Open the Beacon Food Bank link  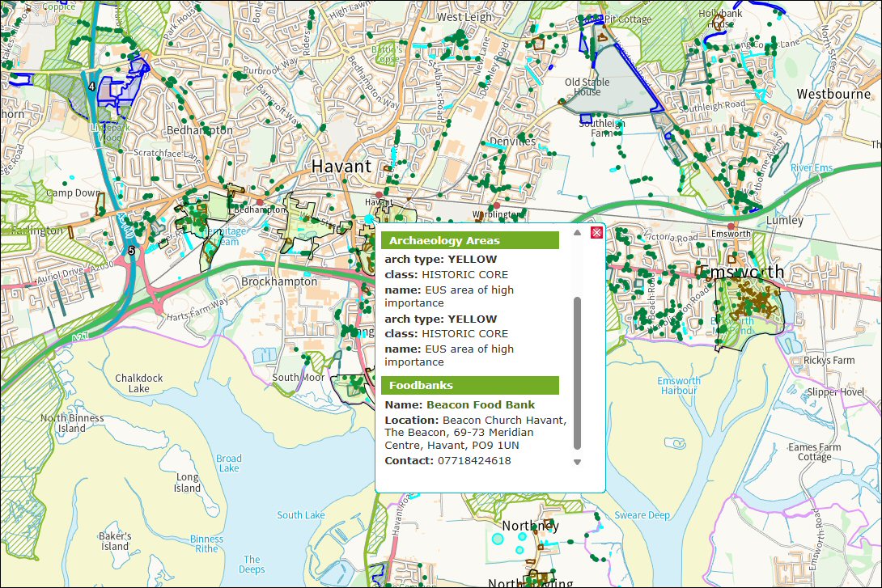480,404
